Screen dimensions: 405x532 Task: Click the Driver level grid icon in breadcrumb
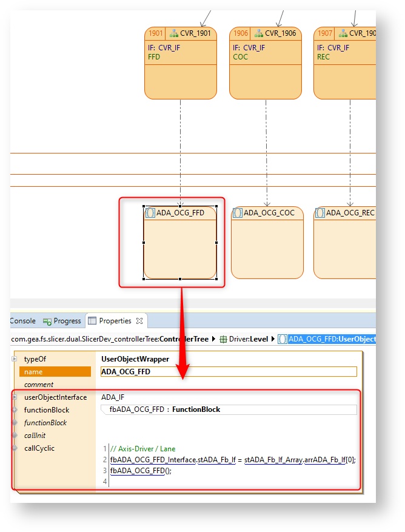point(223,339)
